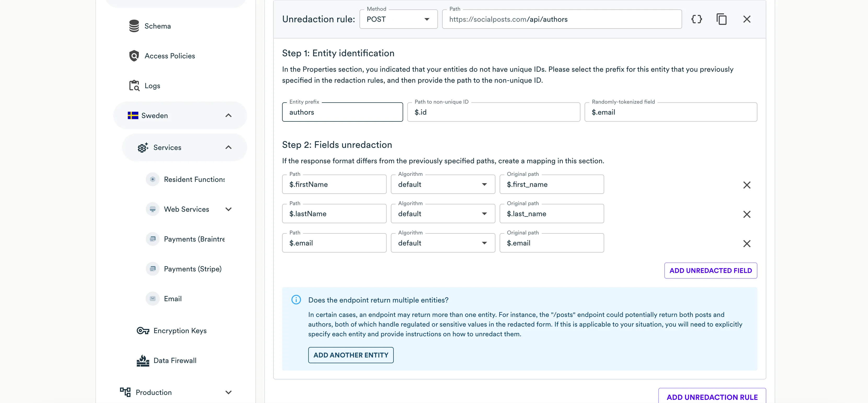Open Algorithm dropdown for $.firstName row
This screenshot has width=868, height=403.
point(443,184)
